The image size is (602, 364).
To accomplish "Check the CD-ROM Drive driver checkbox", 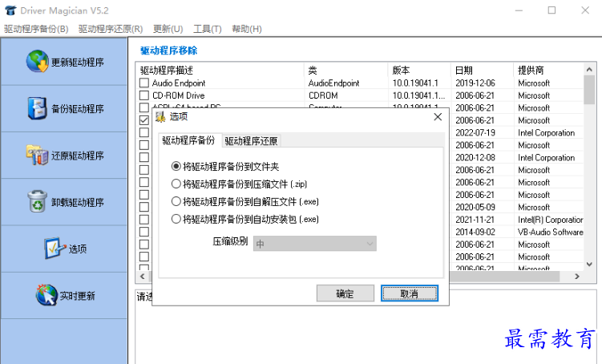I will [144, 95].
